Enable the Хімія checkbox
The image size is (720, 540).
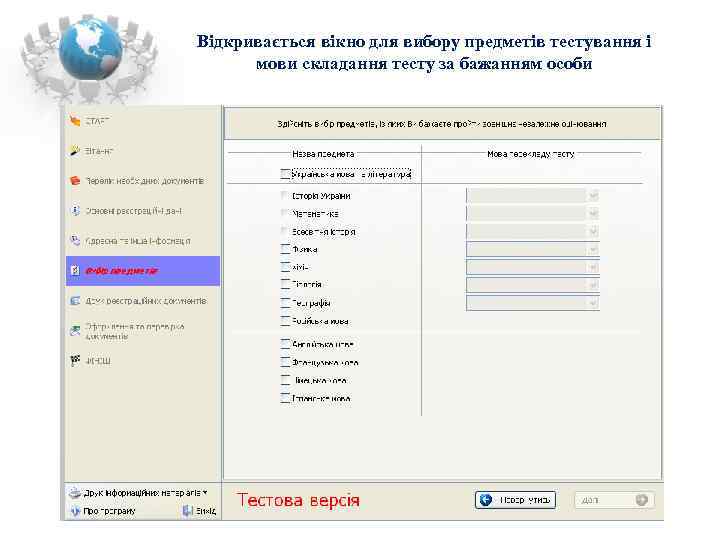coord(285,267)
